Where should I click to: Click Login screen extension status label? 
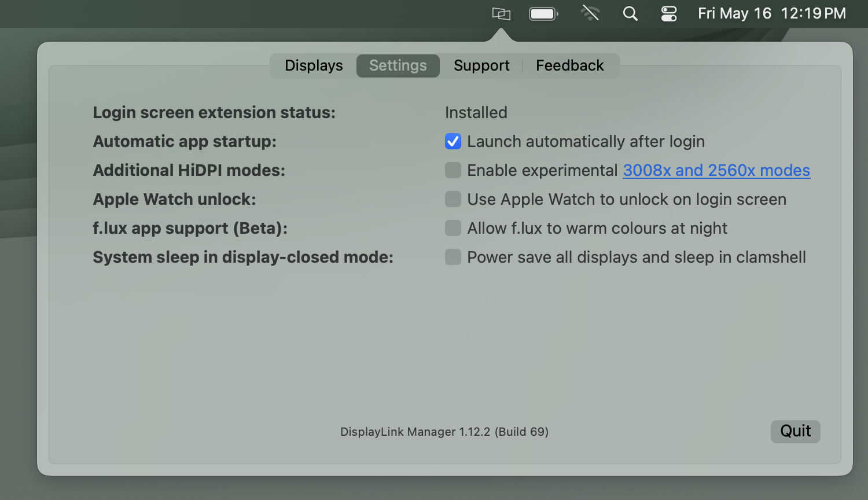(x=214, y=112)
